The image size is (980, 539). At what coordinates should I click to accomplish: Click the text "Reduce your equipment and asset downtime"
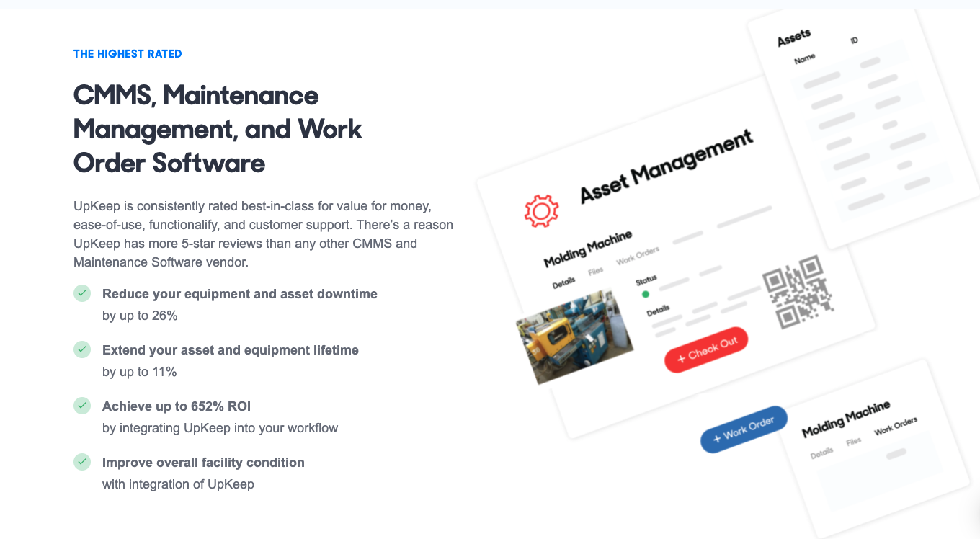click(x=240, y=294)
